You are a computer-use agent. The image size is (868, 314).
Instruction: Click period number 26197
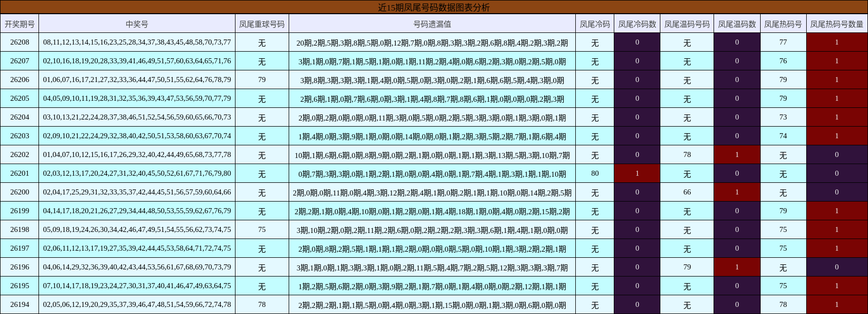point(20,249)
